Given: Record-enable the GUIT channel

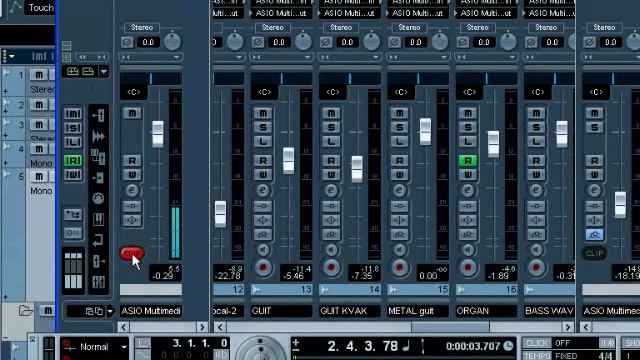Looking at the screenshot, I should pos(263,268).
